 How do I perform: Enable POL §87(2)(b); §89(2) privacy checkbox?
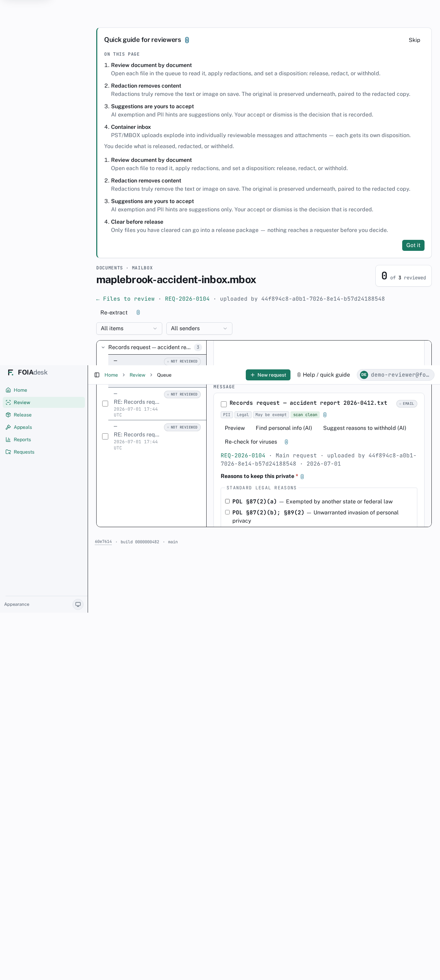227,512
